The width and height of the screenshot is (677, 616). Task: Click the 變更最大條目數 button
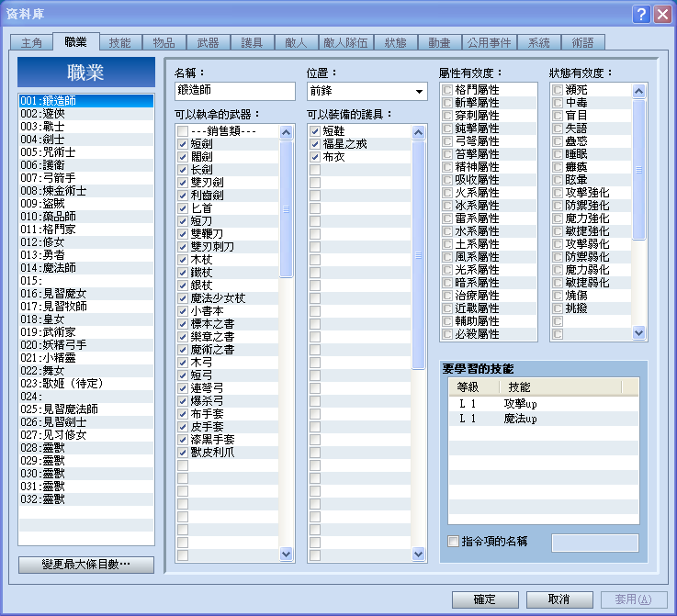[x=86, y=565]
